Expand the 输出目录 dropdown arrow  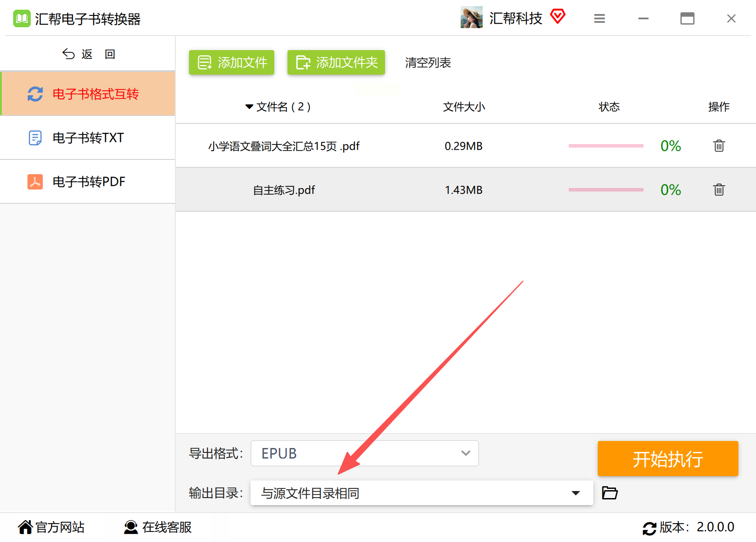(575, 493)
